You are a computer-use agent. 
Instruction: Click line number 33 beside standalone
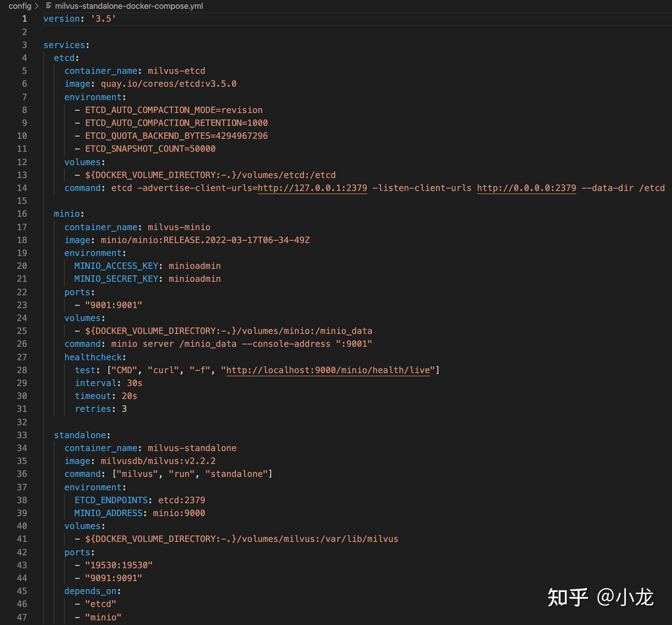(x=22, y=435)
